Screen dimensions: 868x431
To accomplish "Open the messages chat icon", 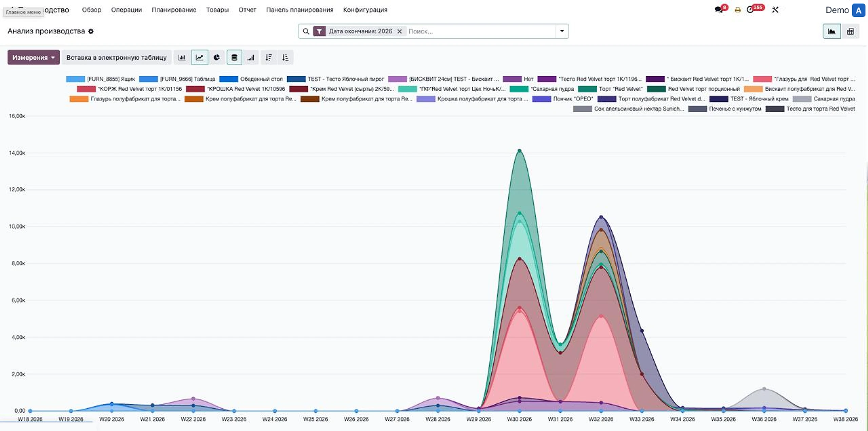I will pos(718,9).
